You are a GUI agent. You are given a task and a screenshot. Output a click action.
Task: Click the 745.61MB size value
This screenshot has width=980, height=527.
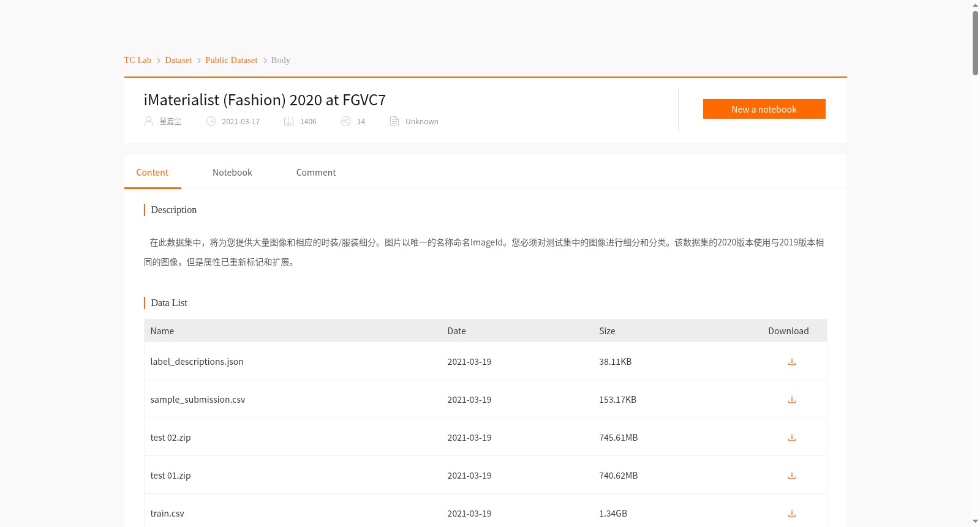coord(619,438)
